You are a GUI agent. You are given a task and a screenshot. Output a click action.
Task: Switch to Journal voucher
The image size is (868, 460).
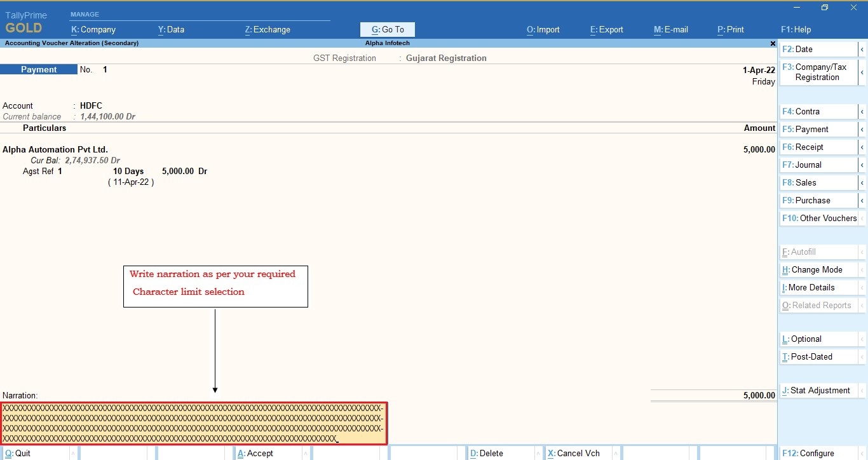(x=813, y=165)
